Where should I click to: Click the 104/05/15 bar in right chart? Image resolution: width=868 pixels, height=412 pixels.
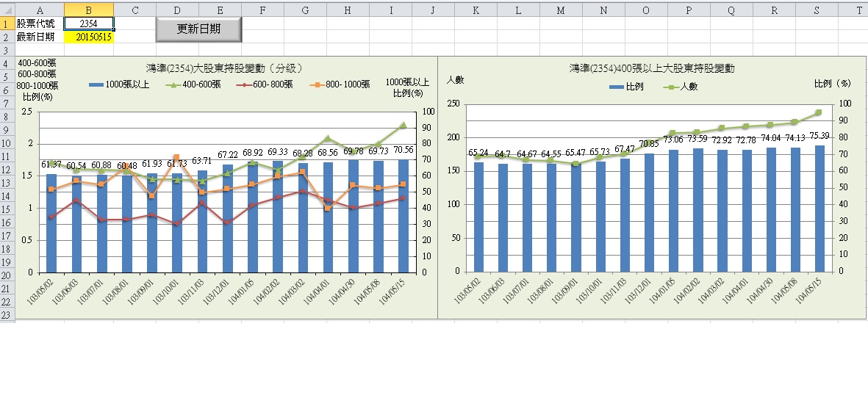tap(819, 209)
